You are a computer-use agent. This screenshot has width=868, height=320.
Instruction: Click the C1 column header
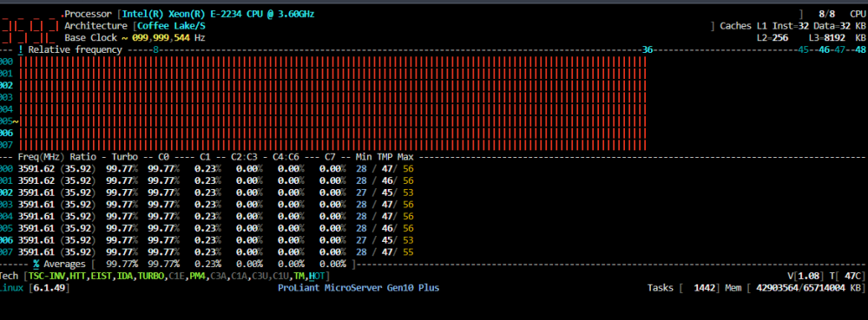point(205,157)
